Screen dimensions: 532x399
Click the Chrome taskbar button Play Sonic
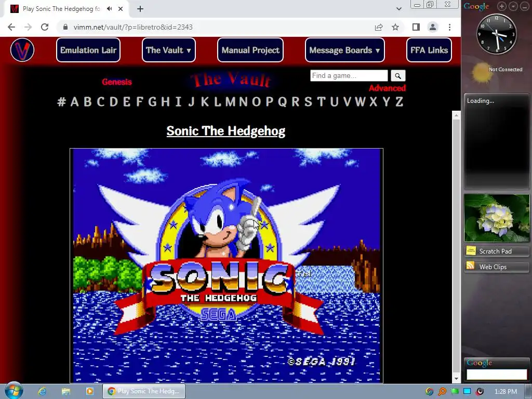click(x=144, y=391)
